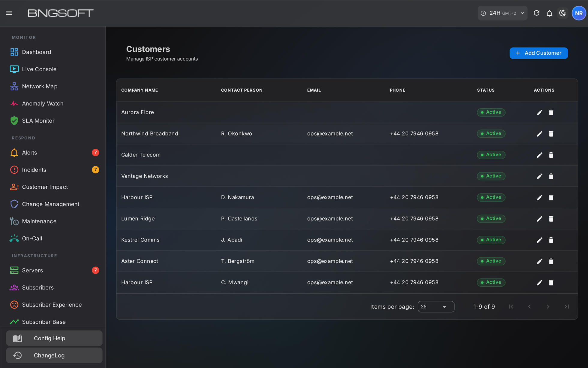
Task: Delete the Lumen Ridge customer
Action: [x=551, y=219]
